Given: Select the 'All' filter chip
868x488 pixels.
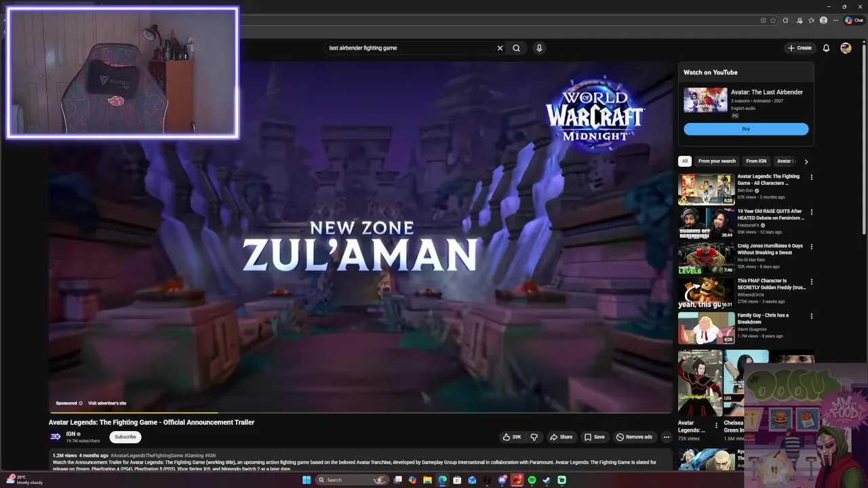Looking at the screenshot, I should [x=685, y=161].
